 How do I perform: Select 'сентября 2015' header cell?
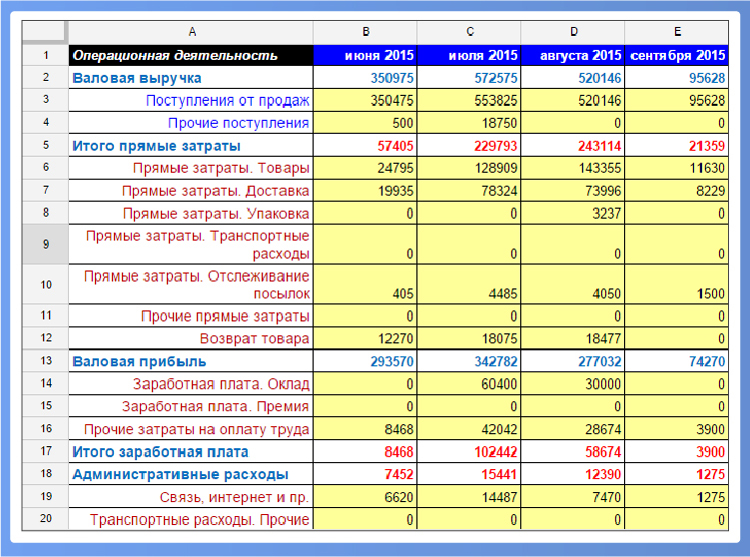pos(676,55)
